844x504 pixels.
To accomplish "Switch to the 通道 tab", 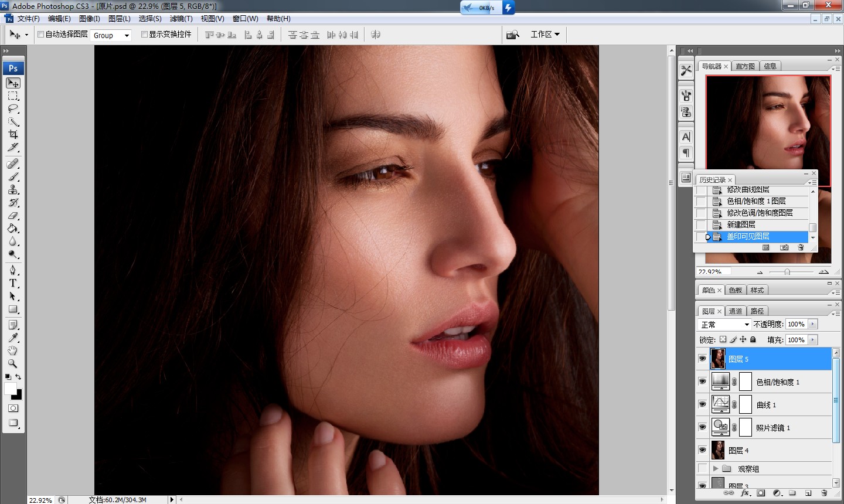I will [736, 311].
